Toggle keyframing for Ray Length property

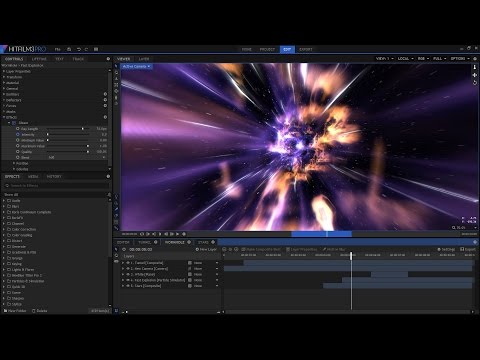click(x=18, y=129)
